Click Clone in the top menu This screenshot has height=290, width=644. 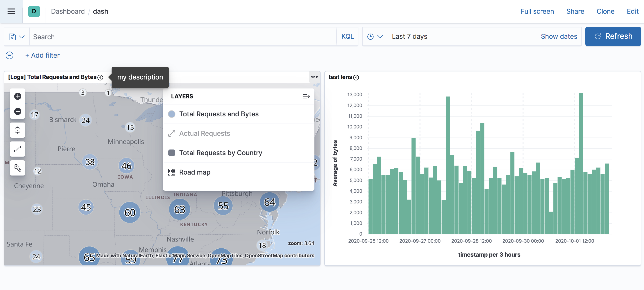[605, 11]
